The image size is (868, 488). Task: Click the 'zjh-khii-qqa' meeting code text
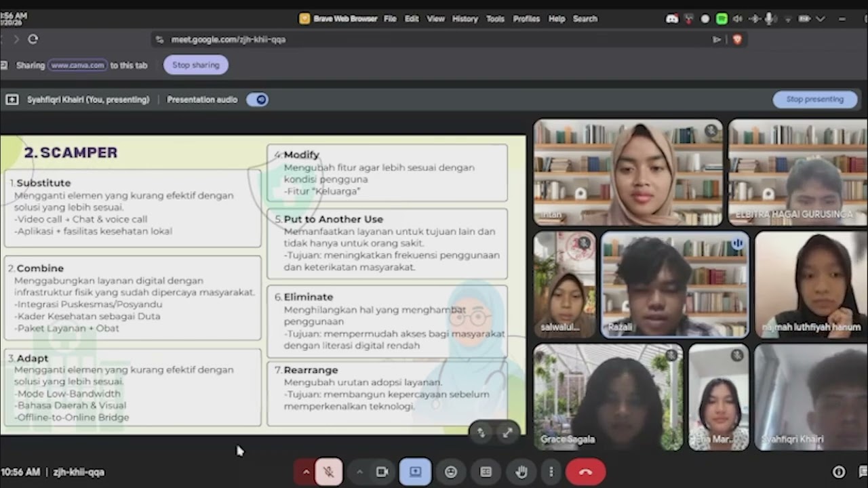(79, 472)
